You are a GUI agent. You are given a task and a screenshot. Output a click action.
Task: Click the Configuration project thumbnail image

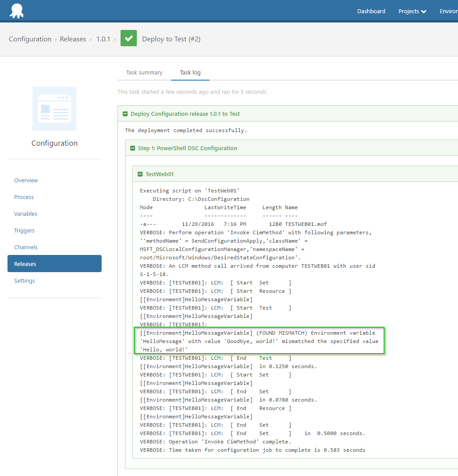click(55, 109)
